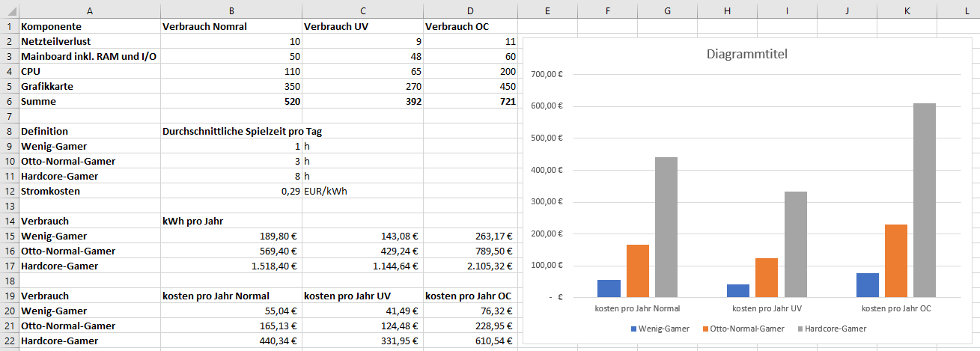Click the chart title 'Diagrammtitel'
The height and width of the screenshot is (351, 980).
tap(747, 55)
